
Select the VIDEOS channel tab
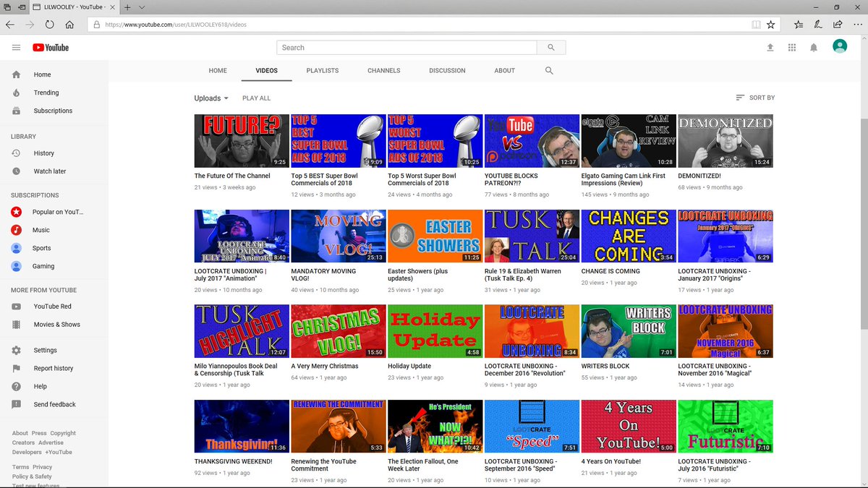point(267,71)
